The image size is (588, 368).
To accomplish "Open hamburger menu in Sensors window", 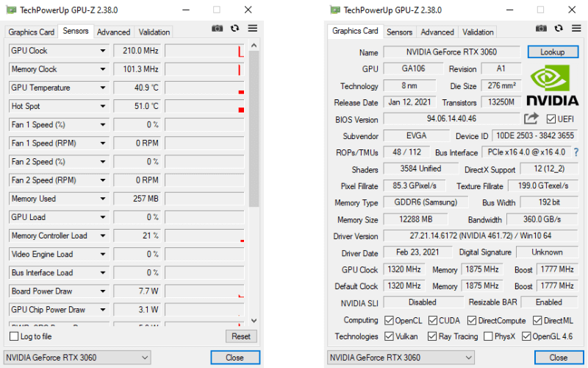I will click(x=253, y=28).
